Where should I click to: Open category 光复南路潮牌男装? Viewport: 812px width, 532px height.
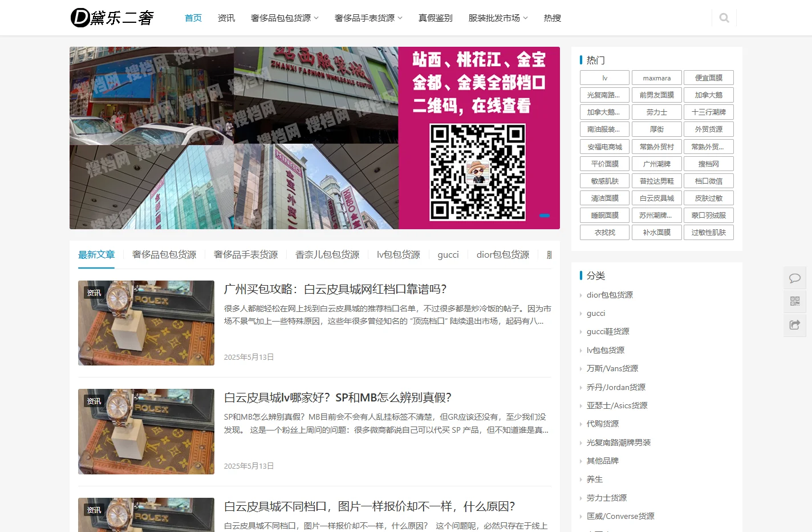pyautogui.click(x=619, y=442)
